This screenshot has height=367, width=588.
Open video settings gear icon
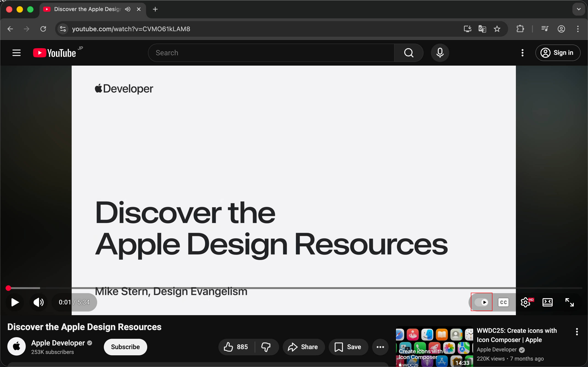pos(526,302)
